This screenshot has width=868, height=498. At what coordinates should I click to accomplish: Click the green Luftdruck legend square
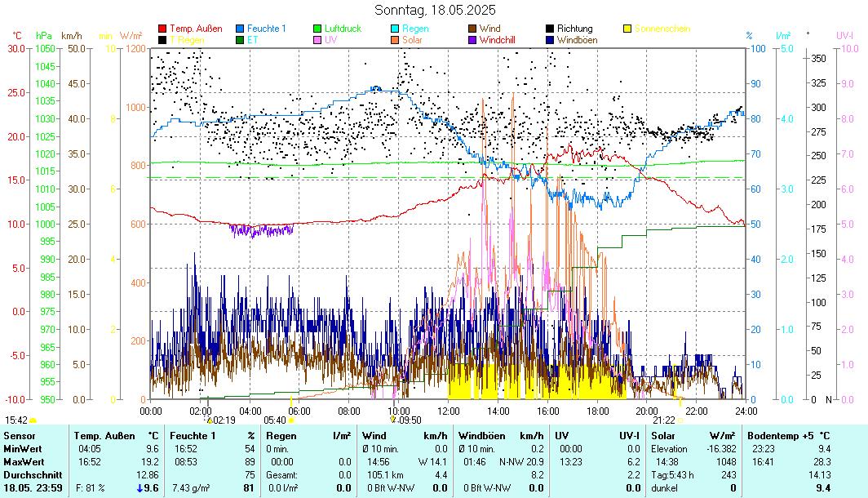318,29
